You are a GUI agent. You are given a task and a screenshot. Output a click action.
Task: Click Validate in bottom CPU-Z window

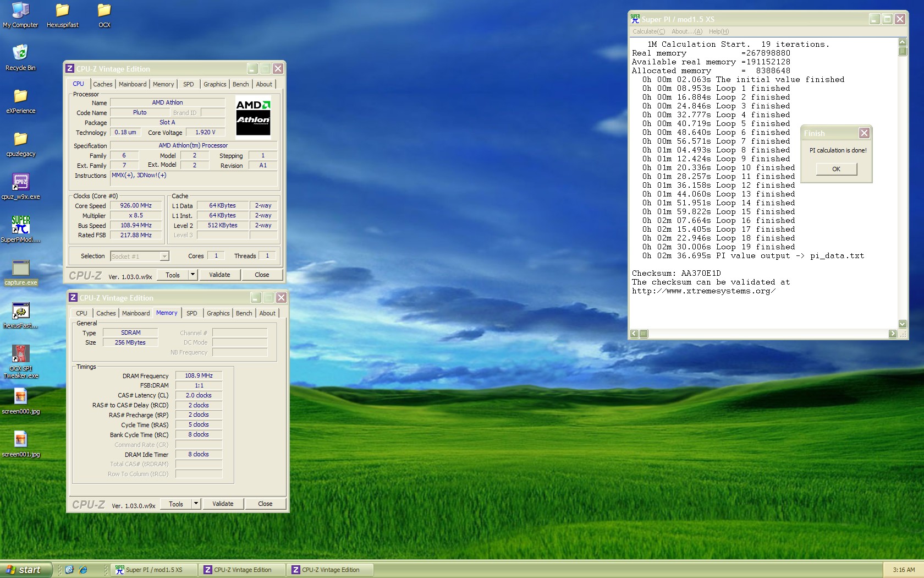click(x=223, y=503)
